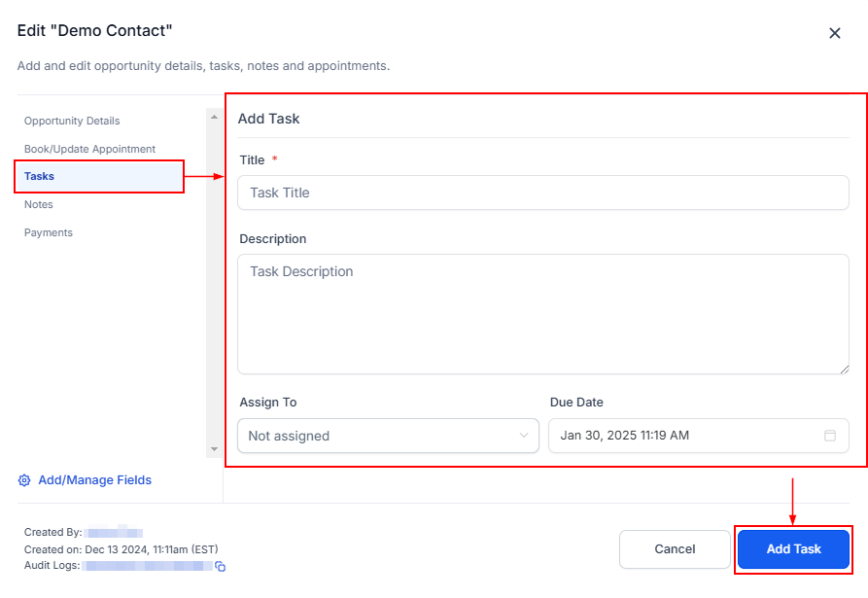Select the Tasks sidebar item
868x598 pixels.
(x=40, y=177)
